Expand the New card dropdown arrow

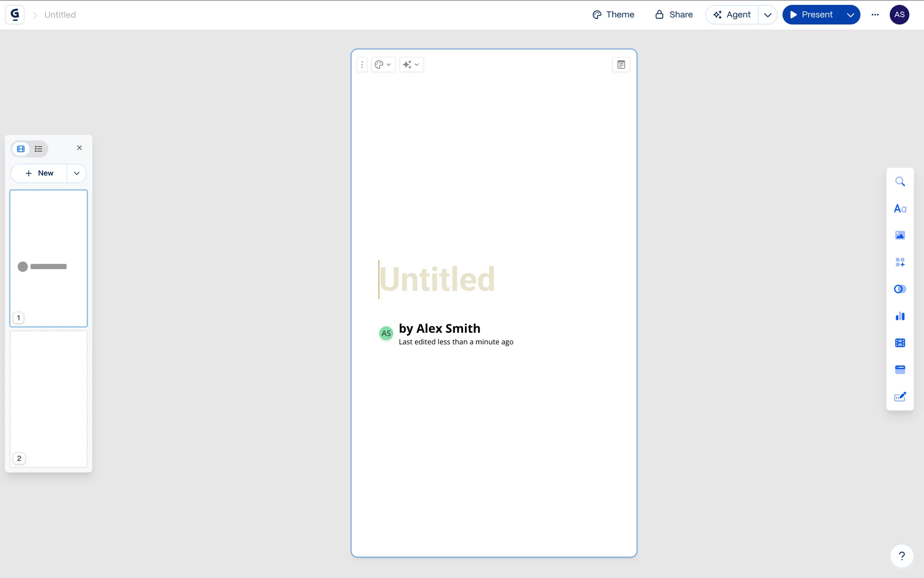pyautogui.click(x=77, y=173)
